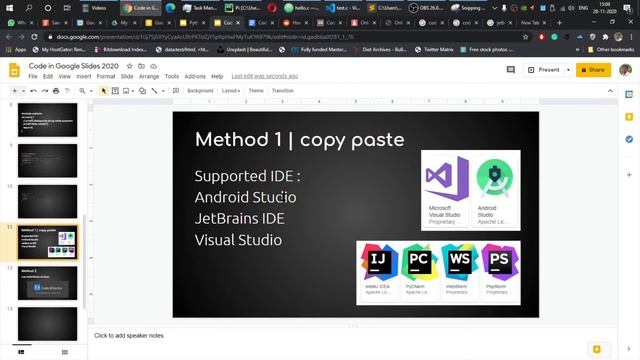Undo the last action
Image resolution: width=640 pixels, height=360 pixels.
(x=33, y=91)
